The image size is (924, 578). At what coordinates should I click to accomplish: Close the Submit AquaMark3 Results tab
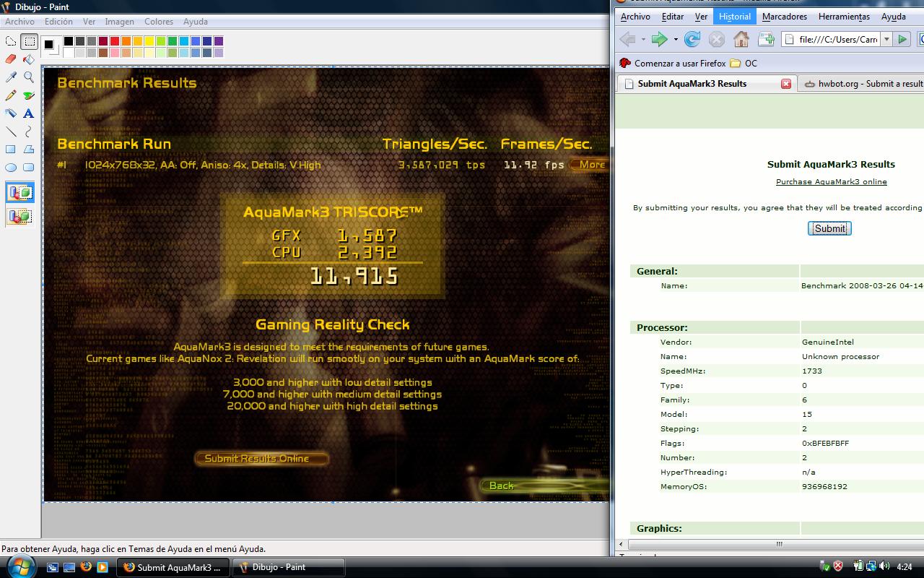tap(786, 84)
